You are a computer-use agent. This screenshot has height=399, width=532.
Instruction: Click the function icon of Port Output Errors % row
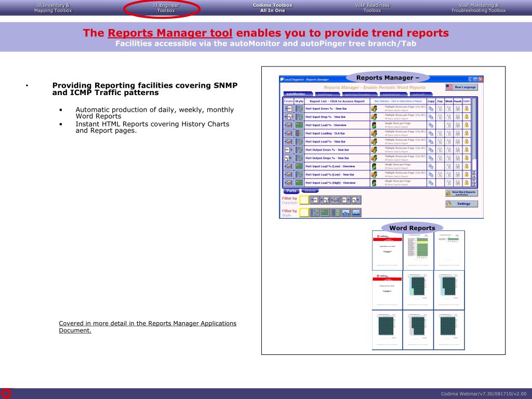point(288,150)
